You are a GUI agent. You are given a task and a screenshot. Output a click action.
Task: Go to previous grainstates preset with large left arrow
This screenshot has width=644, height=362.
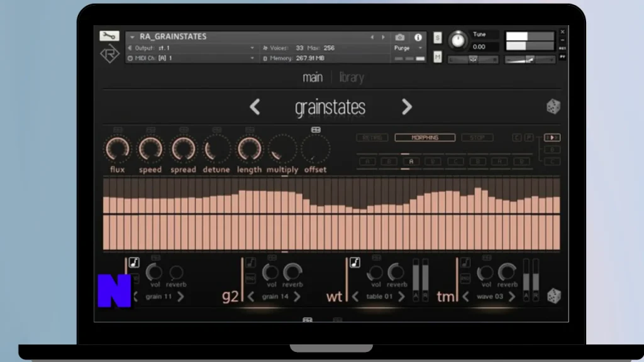coord(255,107)
